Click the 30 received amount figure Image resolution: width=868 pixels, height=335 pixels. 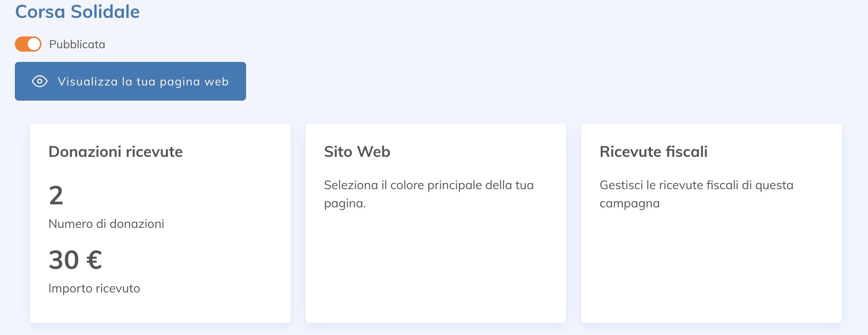pyautogui.click(x=64, y=260)
